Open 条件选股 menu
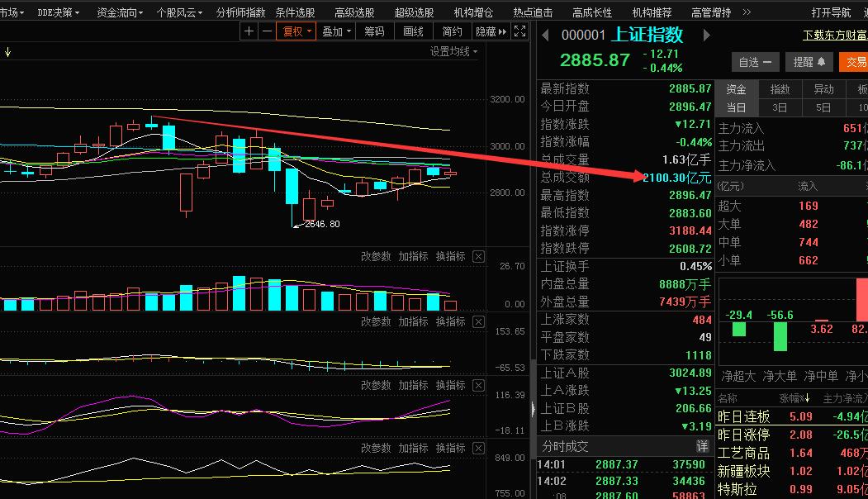This screenshot has width=868, height=499. pos(295,12)
